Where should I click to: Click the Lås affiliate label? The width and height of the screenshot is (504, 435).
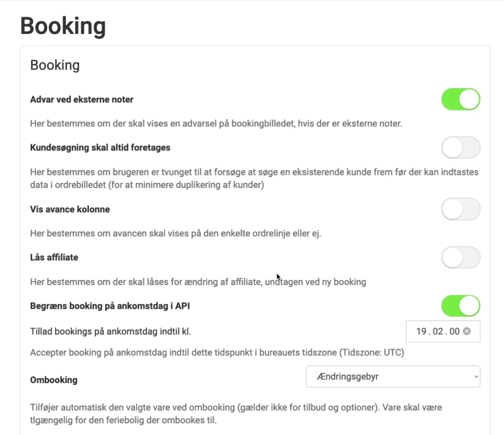54,257
